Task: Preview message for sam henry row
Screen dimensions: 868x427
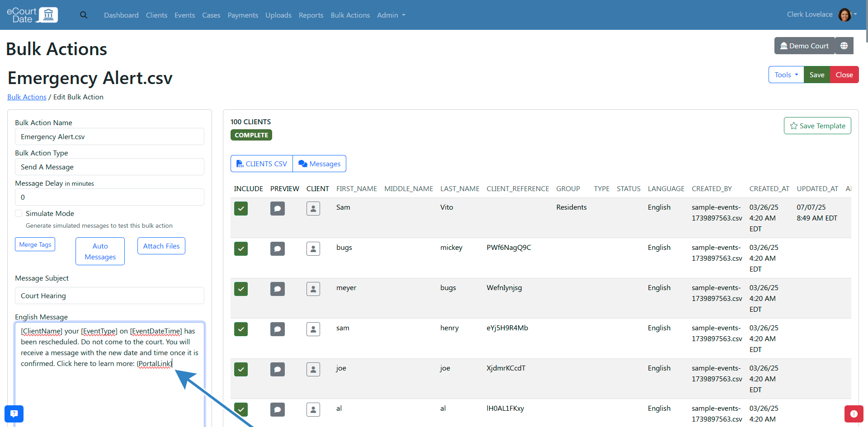Action: [278, 329]
